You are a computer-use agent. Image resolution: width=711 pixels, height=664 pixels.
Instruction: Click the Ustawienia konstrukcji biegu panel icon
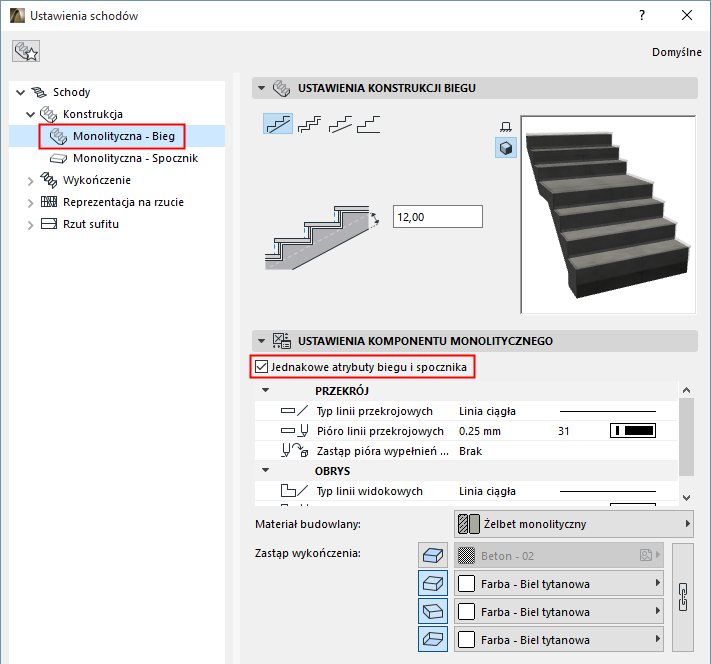[281, 88]
